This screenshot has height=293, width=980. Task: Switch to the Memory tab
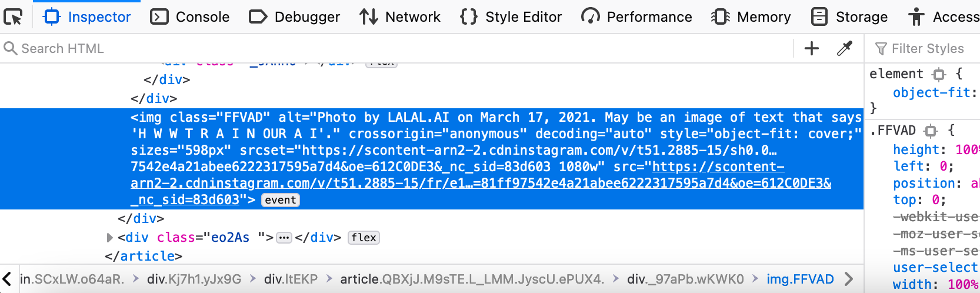pos(751,16)
